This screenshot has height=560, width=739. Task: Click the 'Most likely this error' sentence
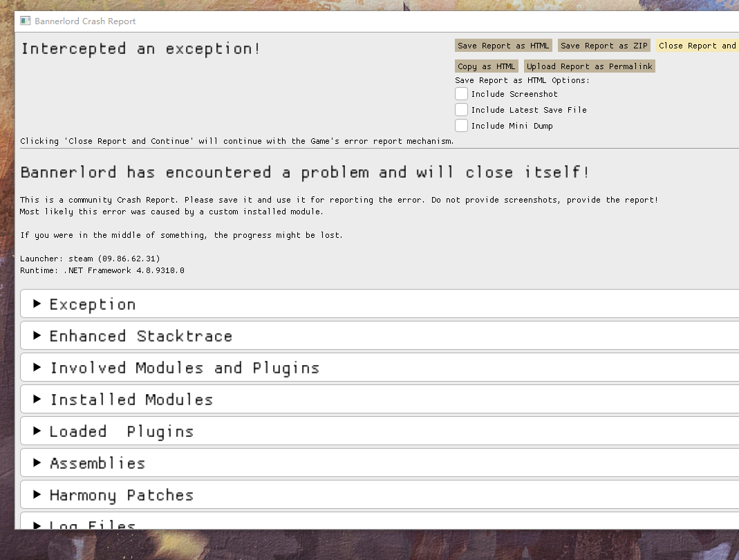coord(171,212)
